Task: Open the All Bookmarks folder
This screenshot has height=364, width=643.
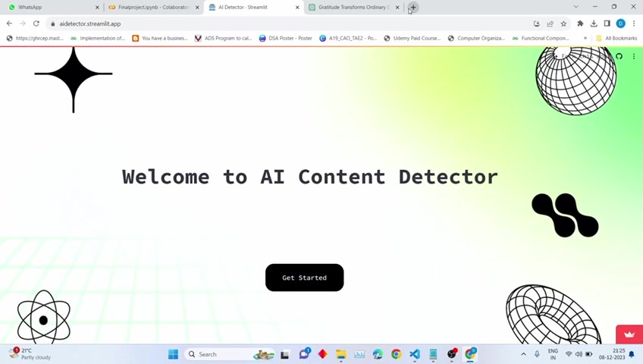Action: (616, 38)
